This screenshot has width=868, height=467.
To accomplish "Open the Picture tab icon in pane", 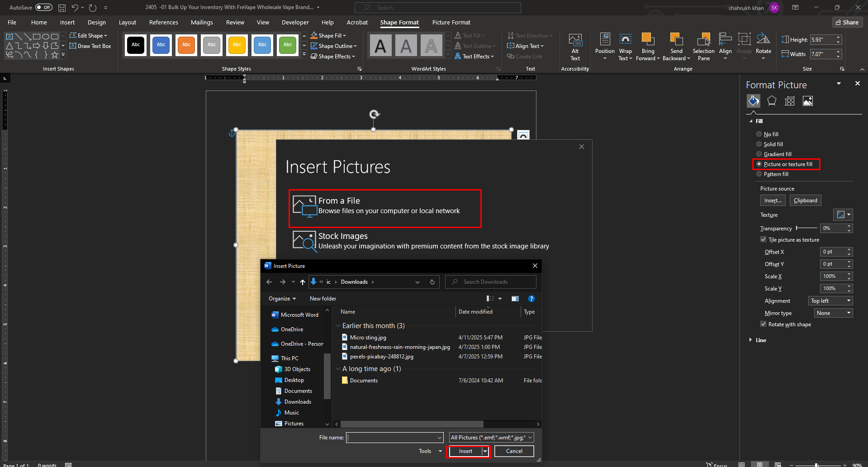I will click(808, 101).
